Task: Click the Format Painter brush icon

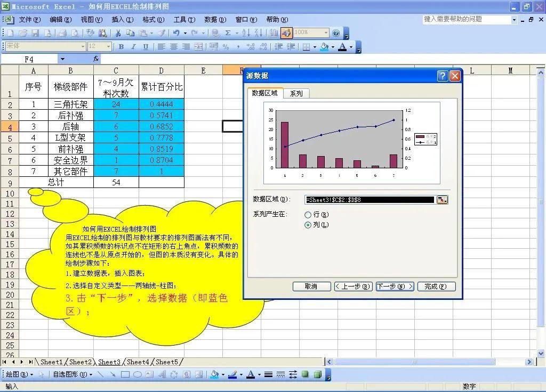Action: 161,33
